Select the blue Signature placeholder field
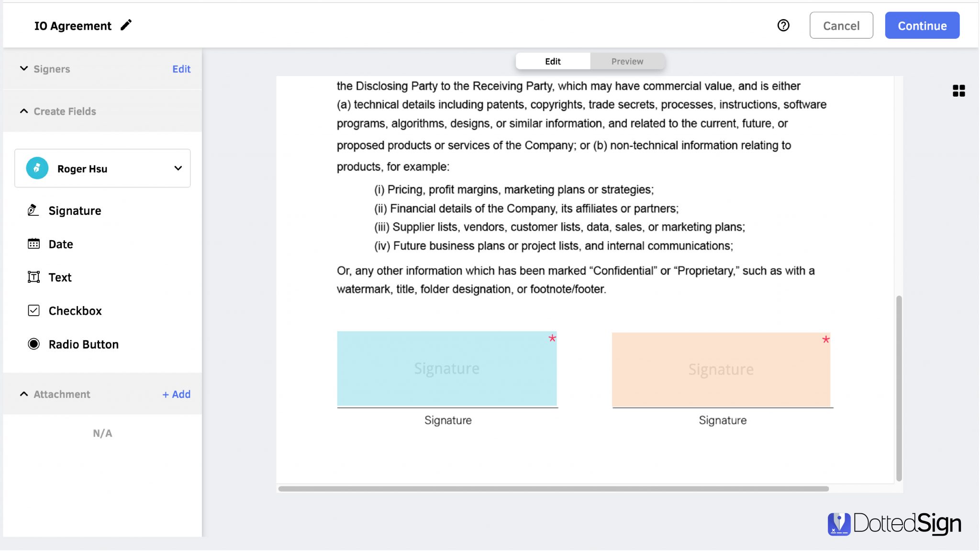This screenshot has height=551, width=980. pos(447,368)
